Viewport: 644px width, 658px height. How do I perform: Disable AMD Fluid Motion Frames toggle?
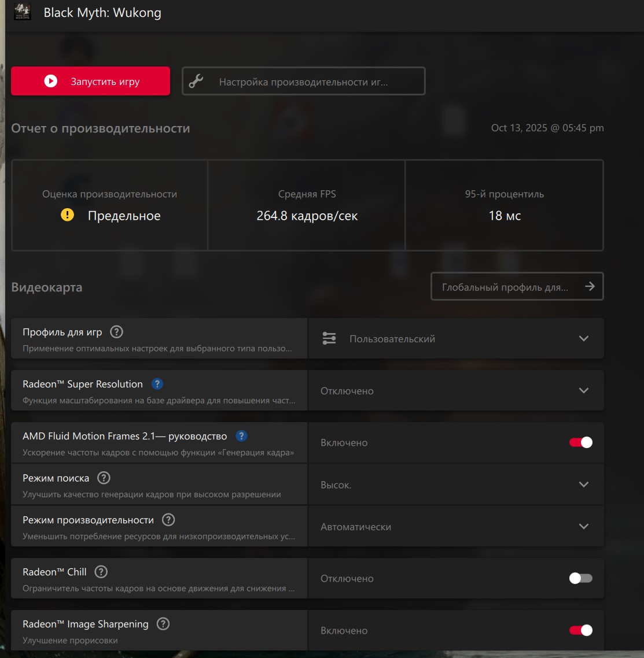580,442
